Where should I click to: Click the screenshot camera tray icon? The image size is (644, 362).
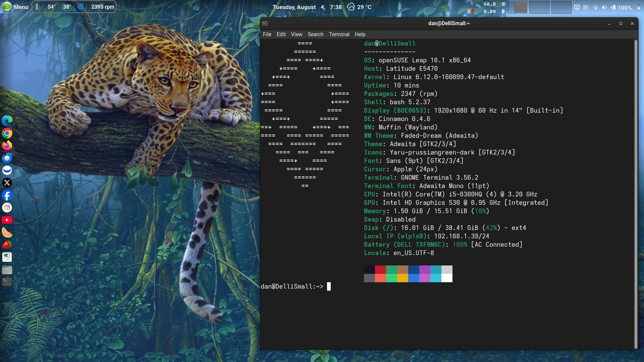(x=586, y=7)
